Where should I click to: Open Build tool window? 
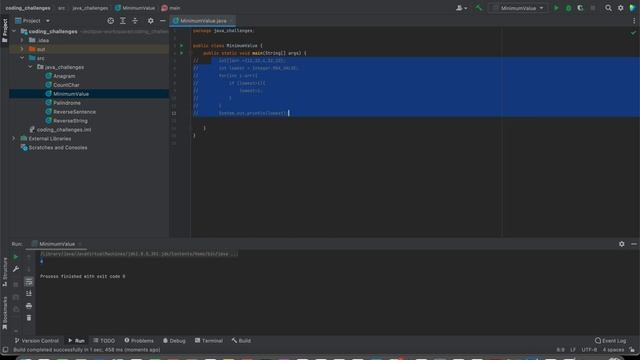pyautogui.click(x=241, y=340)
